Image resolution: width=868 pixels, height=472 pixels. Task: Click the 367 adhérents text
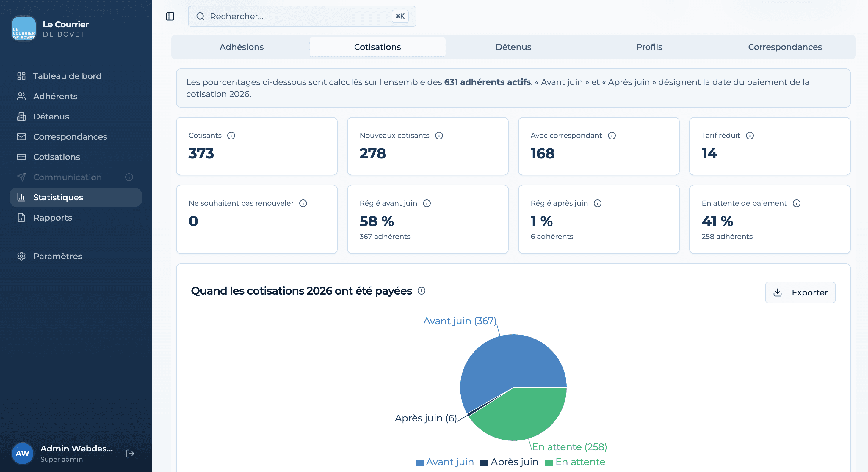pos(385,236)
